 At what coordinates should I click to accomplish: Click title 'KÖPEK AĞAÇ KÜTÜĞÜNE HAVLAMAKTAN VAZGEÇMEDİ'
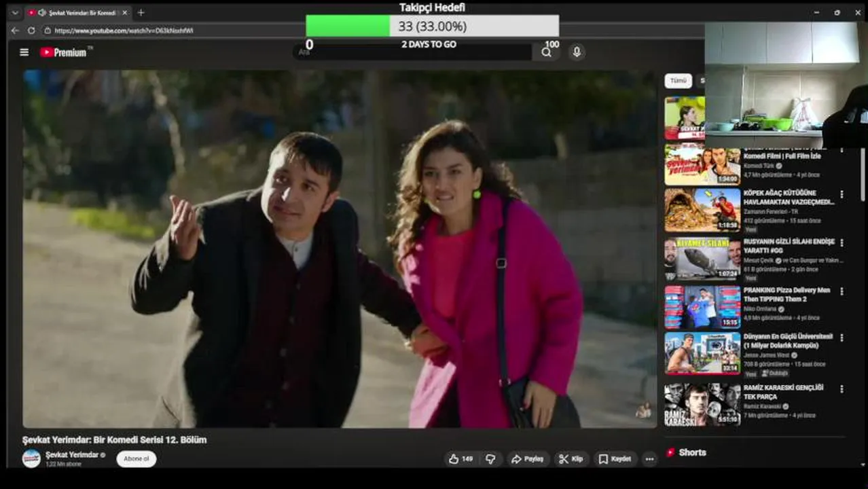pyautogui.click(x=789, y=197)
